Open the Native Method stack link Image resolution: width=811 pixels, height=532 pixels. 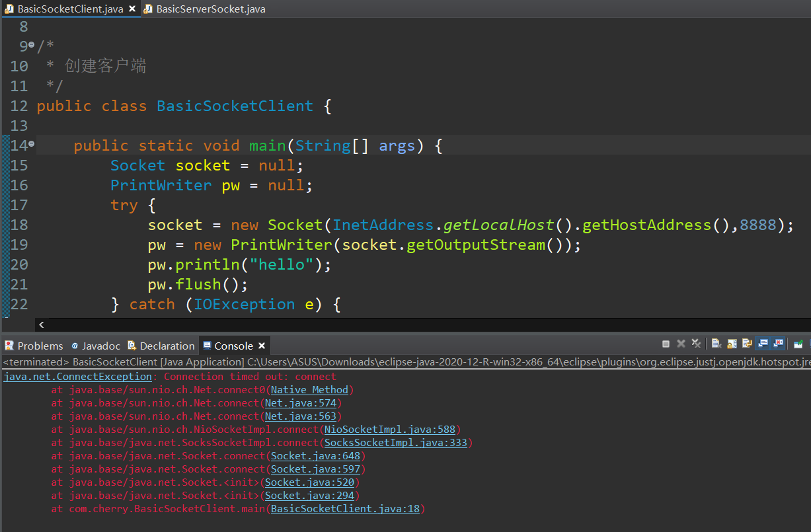(x=309, y=390)
